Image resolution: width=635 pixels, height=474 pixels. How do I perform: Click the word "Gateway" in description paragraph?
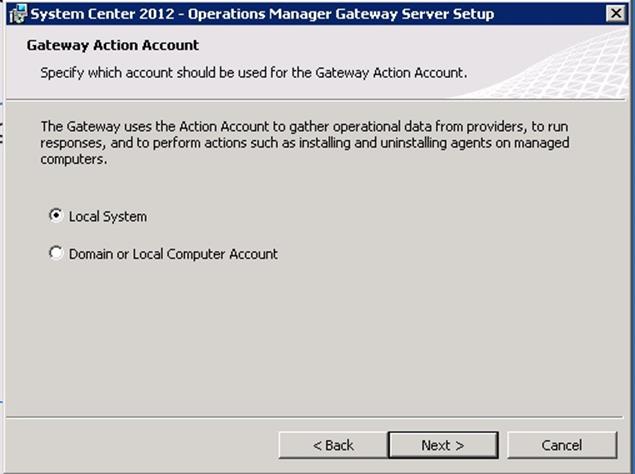pyautogui.click(x=93, y=126)
